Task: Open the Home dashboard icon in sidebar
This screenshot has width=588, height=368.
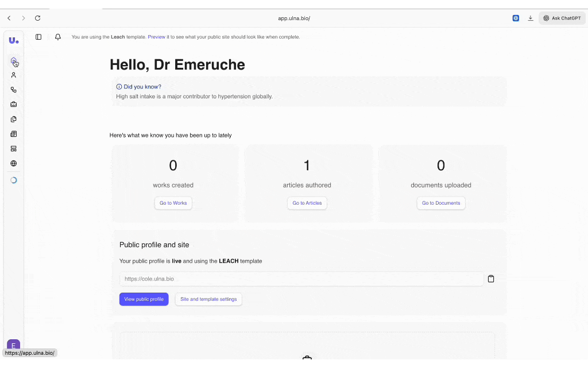Action: point(13,60)
